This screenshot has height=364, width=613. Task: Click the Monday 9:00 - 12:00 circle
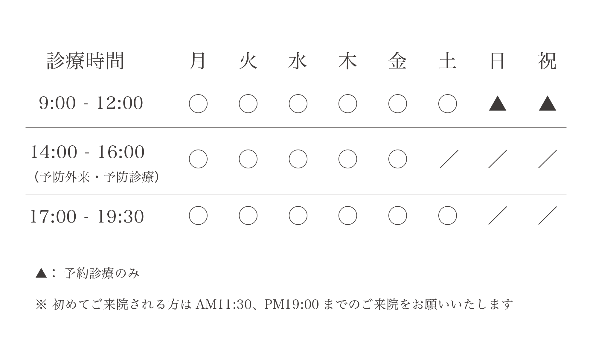[x=198, y=103]
